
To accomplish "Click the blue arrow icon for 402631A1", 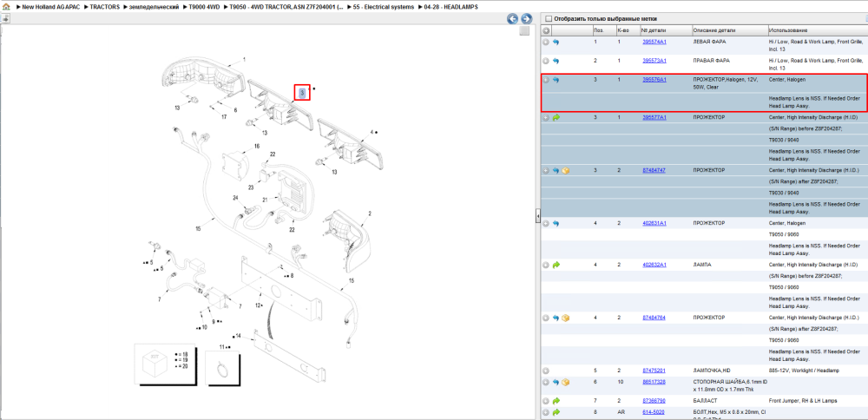I will point(556,223).
